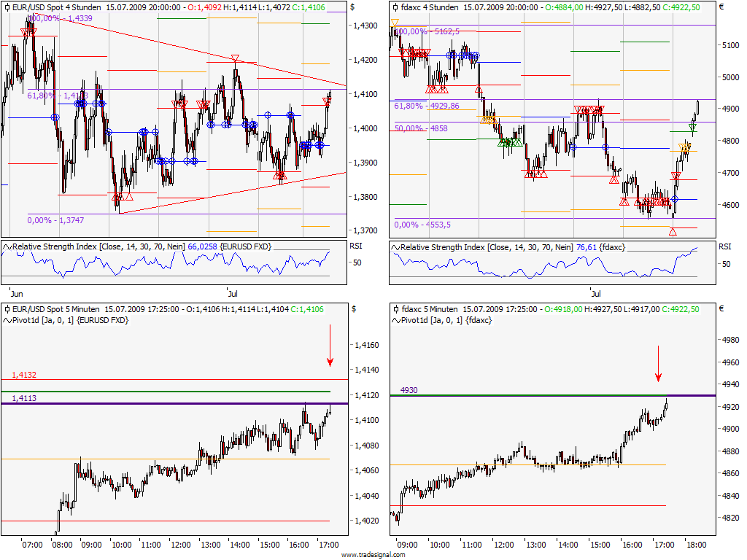Select the RSI indicator icon in fdaxc panel
747x560 pixels.
click(x=395, y=248)
